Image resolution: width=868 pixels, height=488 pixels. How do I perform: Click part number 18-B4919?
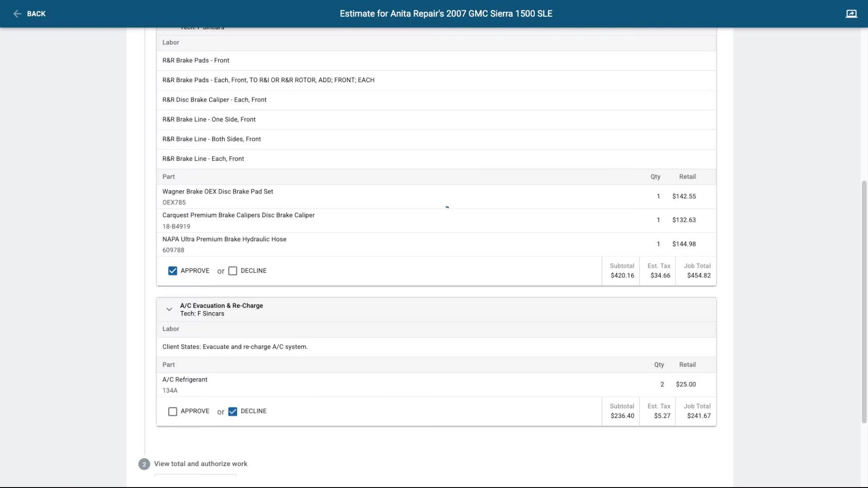(176, 226)
